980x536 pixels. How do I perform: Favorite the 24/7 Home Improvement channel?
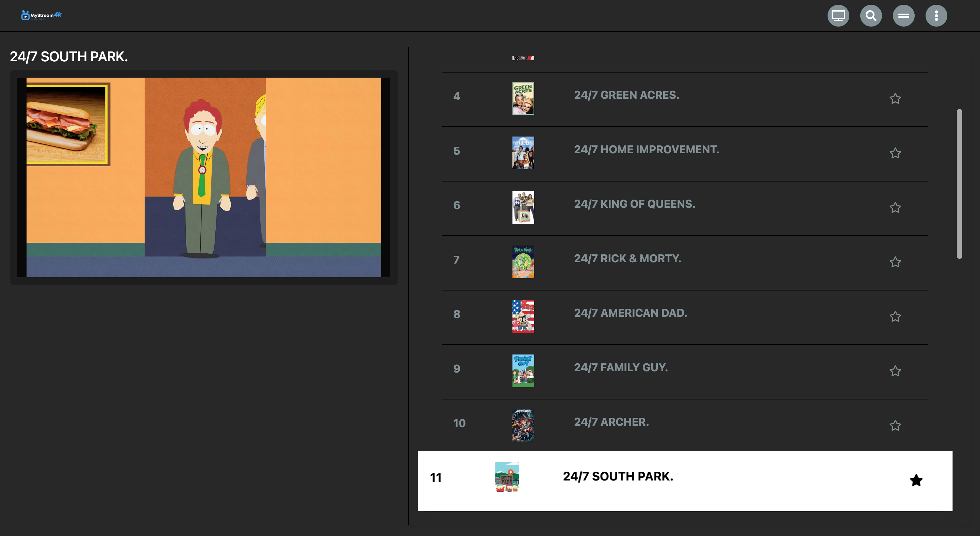895,153
